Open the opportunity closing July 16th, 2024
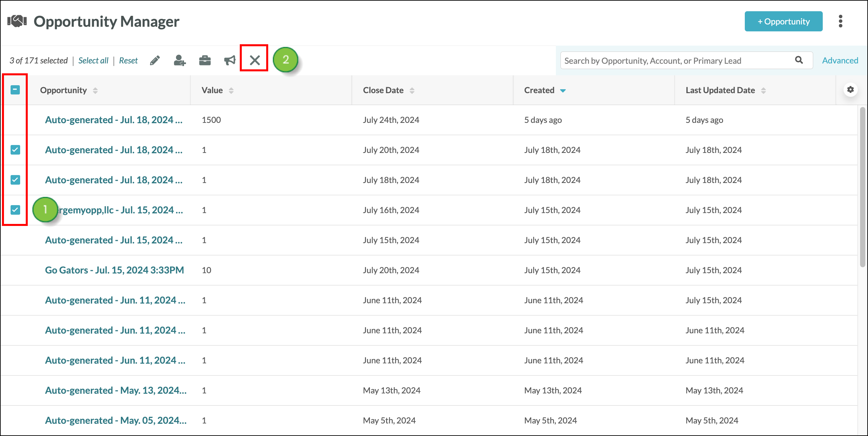This screenshot has height=436, width=868. [121, 210]
